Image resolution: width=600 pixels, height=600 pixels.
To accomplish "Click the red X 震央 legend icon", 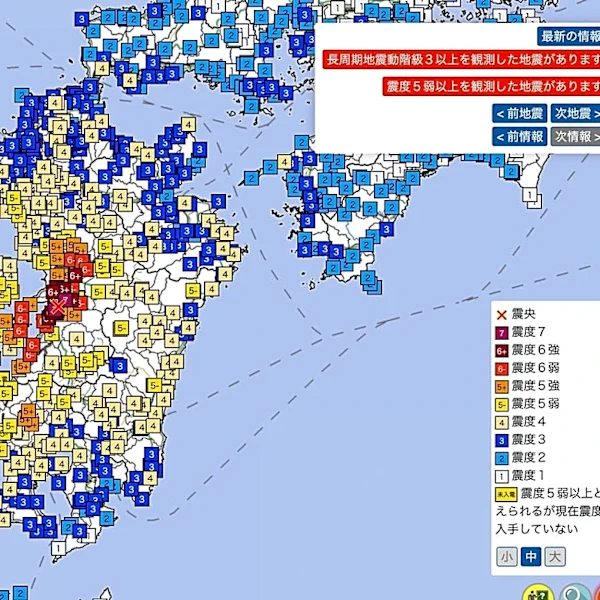I will [x=501, y=315].
